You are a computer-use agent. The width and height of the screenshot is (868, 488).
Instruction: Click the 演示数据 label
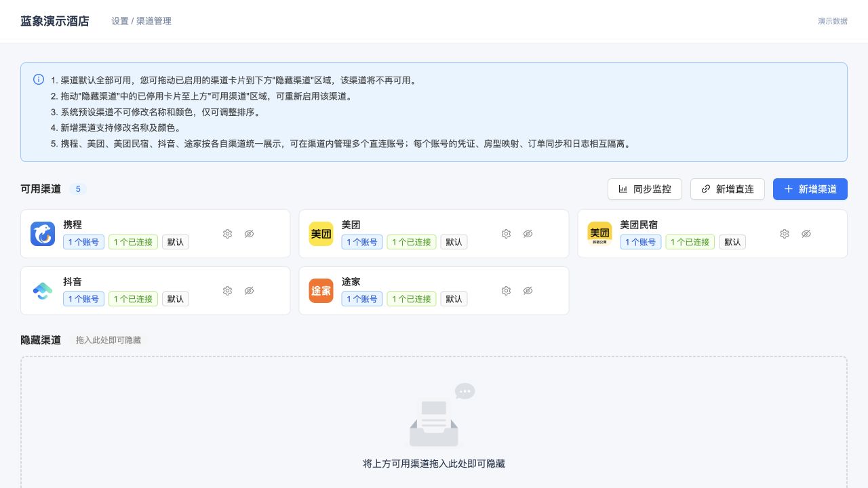833,21
